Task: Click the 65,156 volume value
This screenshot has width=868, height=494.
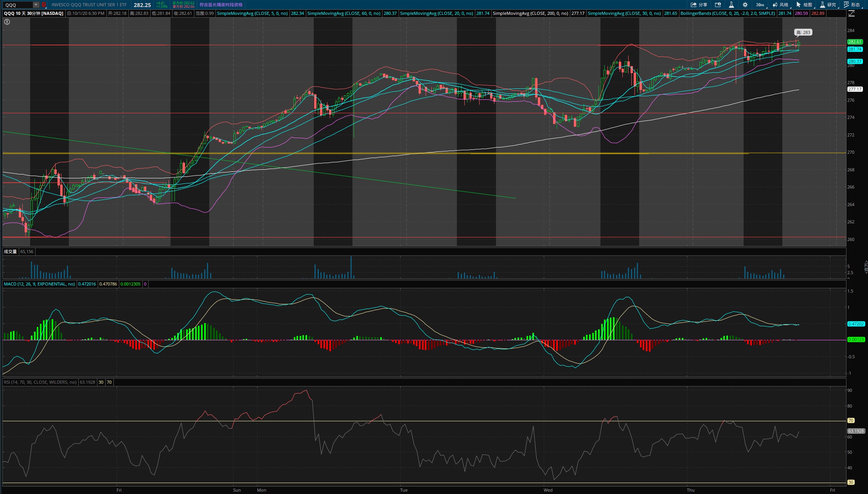Action: point(27,251)
